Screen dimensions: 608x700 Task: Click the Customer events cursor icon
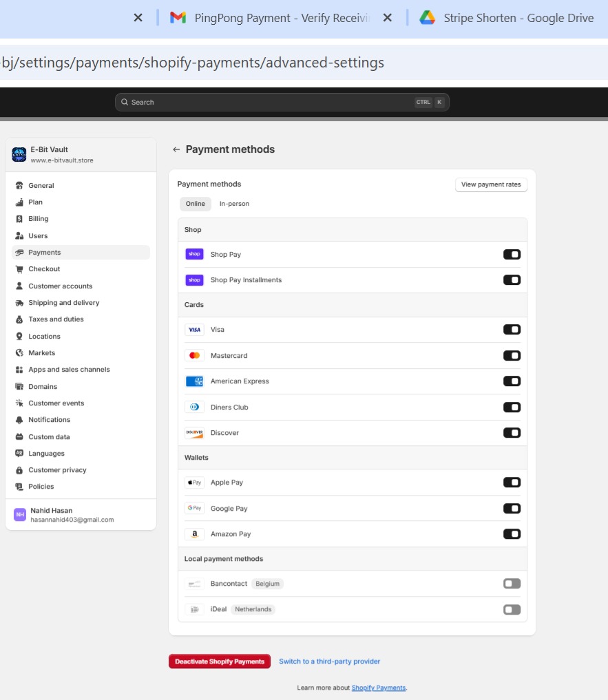(19, 403)
